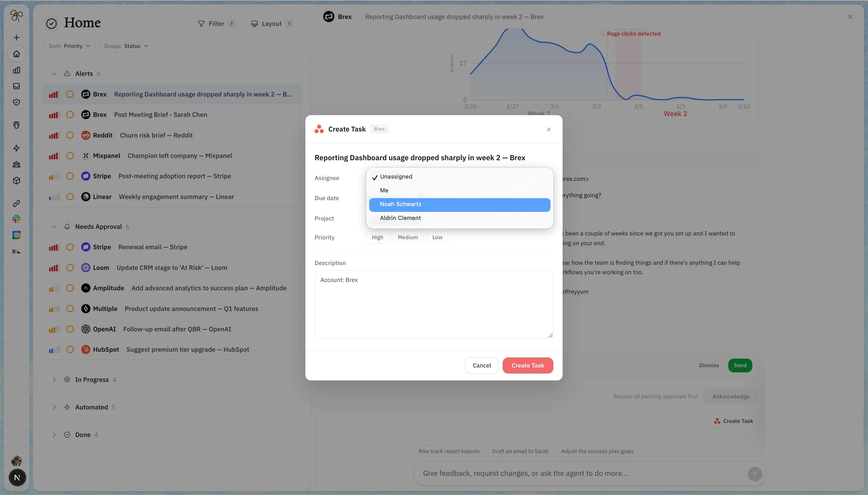Click the Slack integration icon in sidebar
Viewport: 868px width, 495px height.
(16, 219)
